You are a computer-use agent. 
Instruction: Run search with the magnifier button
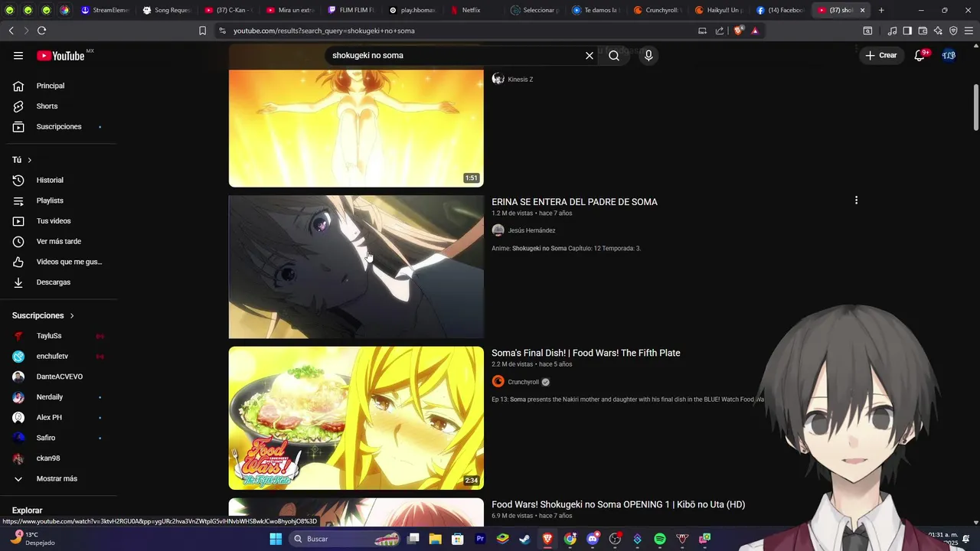(x=614, y=55)
